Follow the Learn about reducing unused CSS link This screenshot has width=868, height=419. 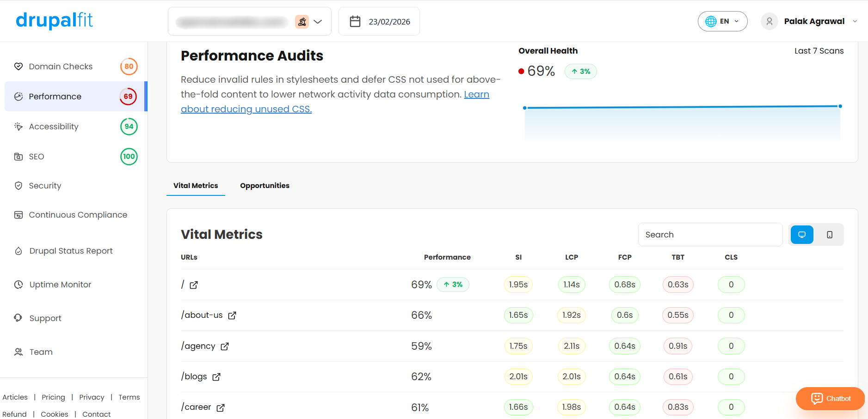coord(335,102)
